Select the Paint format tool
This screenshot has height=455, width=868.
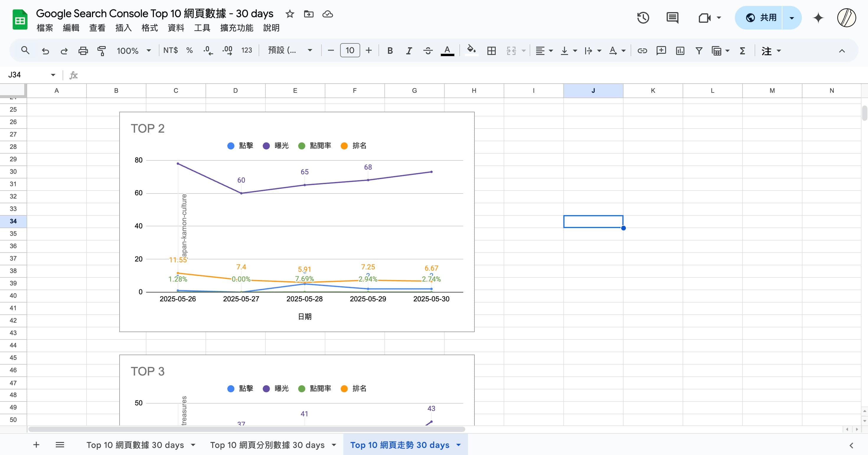[x=102, y=51]
